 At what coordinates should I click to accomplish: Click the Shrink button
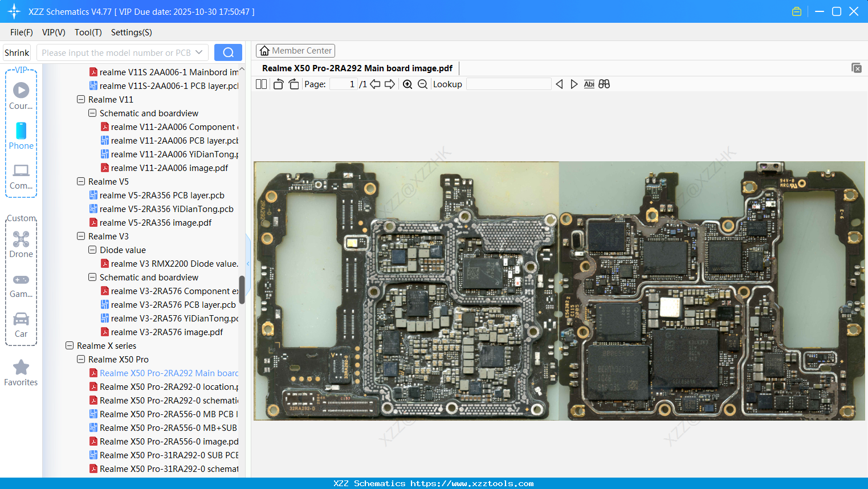click(x=17, y=52)
